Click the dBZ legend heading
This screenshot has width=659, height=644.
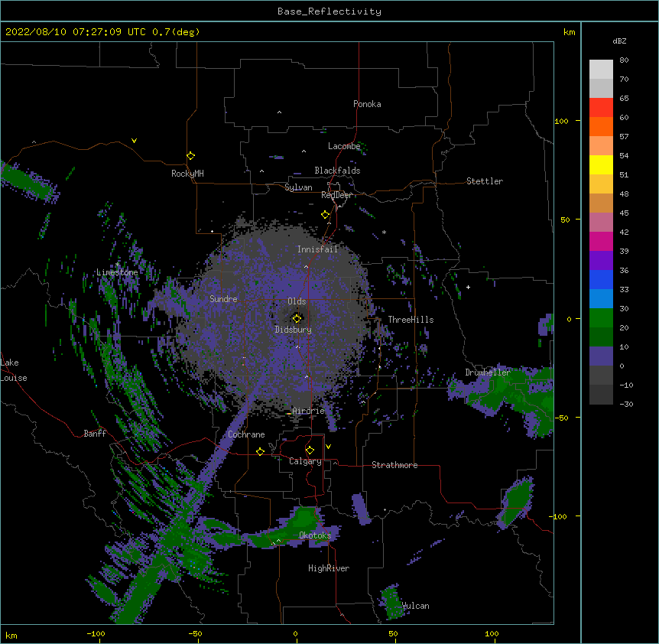[x=619, y=41]
